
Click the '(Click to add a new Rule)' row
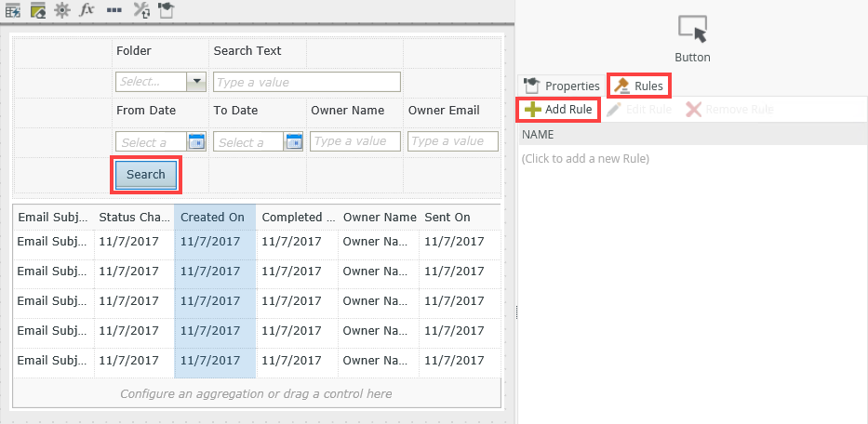tap(585, 159)
